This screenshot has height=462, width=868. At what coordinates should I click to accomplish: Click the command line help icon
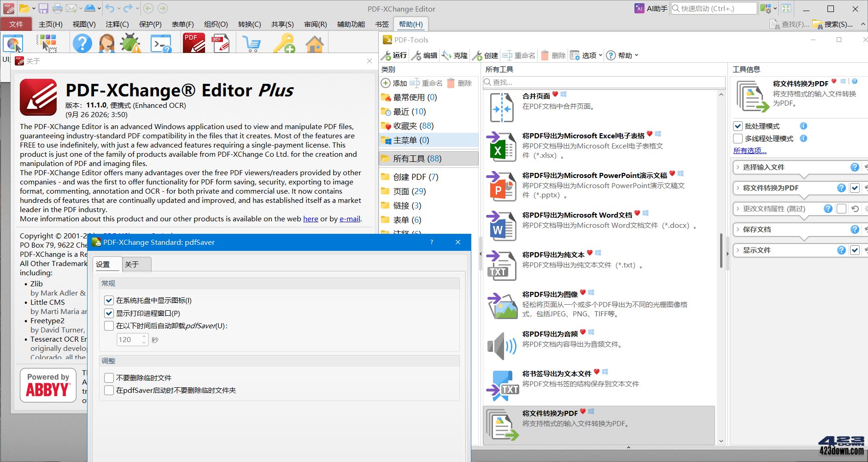point(161,43)
